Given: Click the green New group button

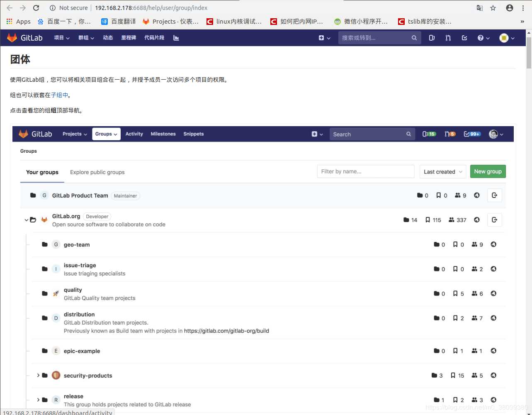Looking at the screenshot, I should point(488,171).
